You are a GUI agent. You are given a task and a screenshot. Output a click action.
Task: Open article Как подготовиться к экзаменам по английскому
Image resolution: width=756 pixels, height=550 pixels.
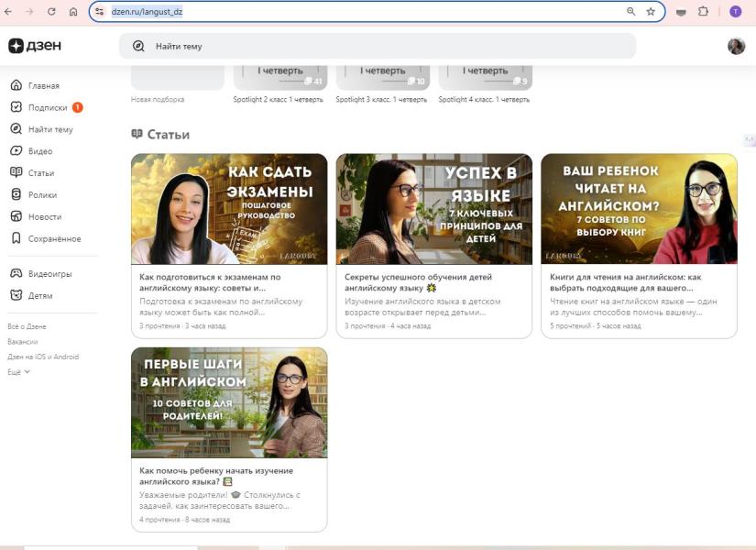(210, 282)
